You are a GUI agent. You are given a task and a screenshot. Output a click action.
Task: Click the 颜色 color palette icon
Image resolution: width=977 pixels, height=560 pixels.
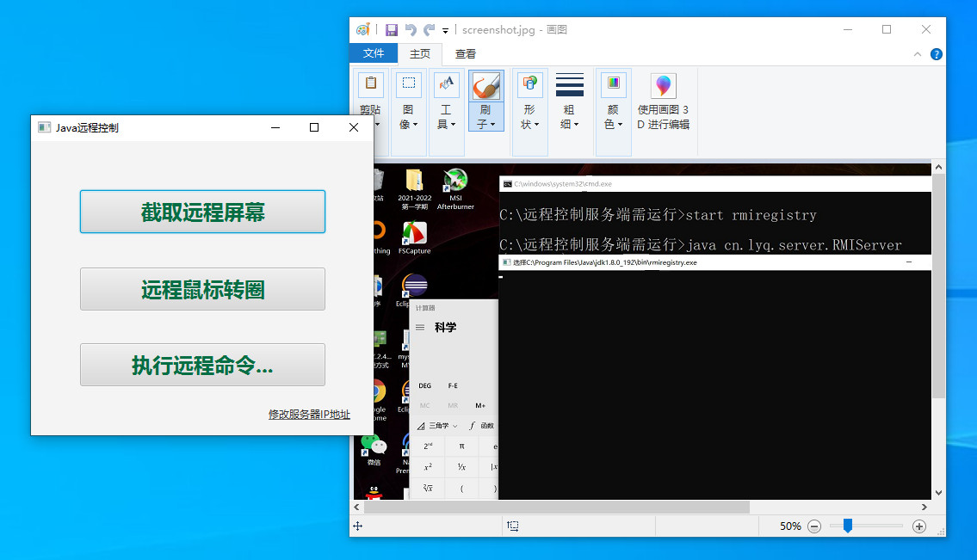(613, 83)
